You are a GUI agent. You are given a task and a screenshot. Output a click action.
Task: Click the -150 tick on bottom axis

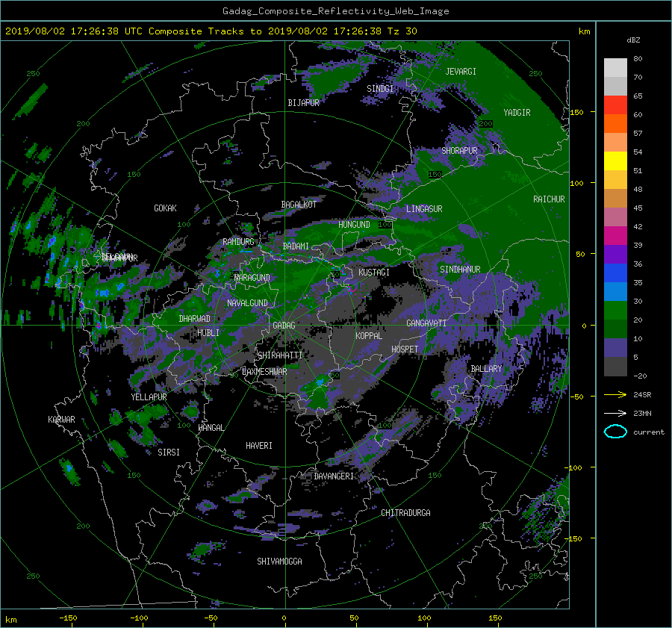[68, 618]
